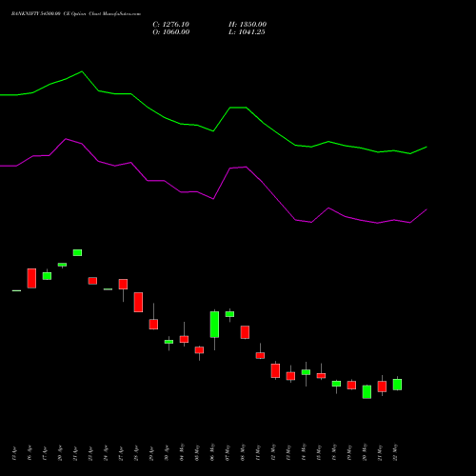Viewport: 476px width, 476px height.
Task: Select the high value H: 1350.00
Action: (x=248, y=25)
